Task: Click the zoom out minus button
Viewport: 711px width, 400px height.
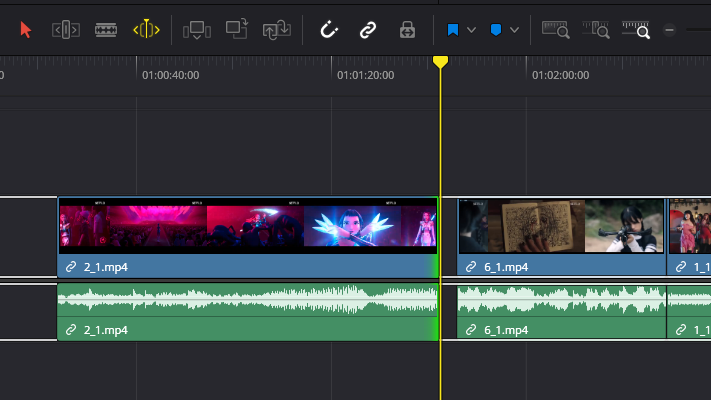Action: [669, 30]
